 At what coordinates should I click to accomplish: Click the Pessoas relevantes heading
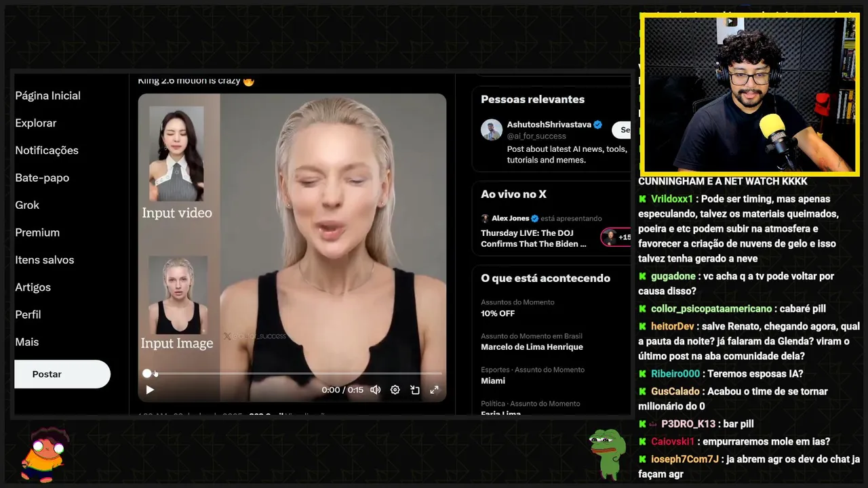click(x=532, y=99)
